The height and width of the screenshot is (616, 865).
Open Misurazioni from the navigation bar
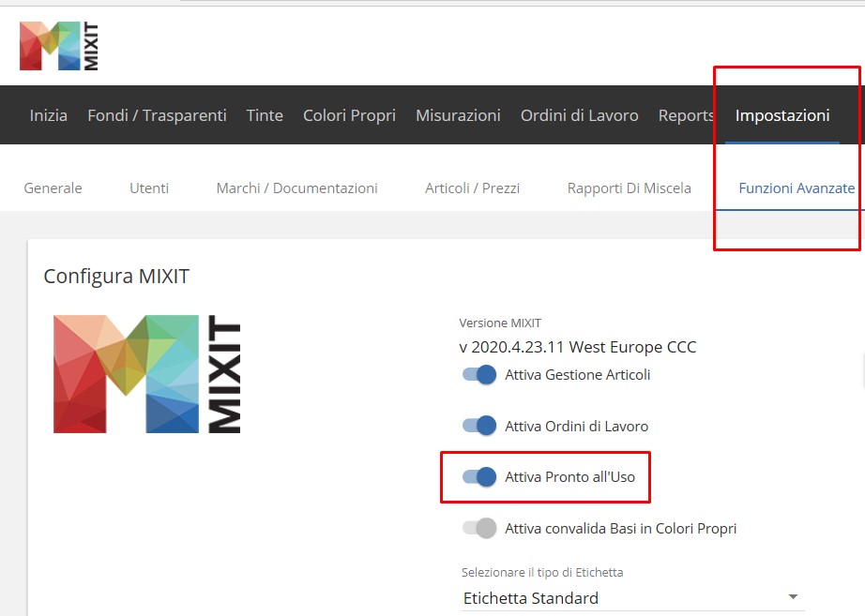point(458,115)
